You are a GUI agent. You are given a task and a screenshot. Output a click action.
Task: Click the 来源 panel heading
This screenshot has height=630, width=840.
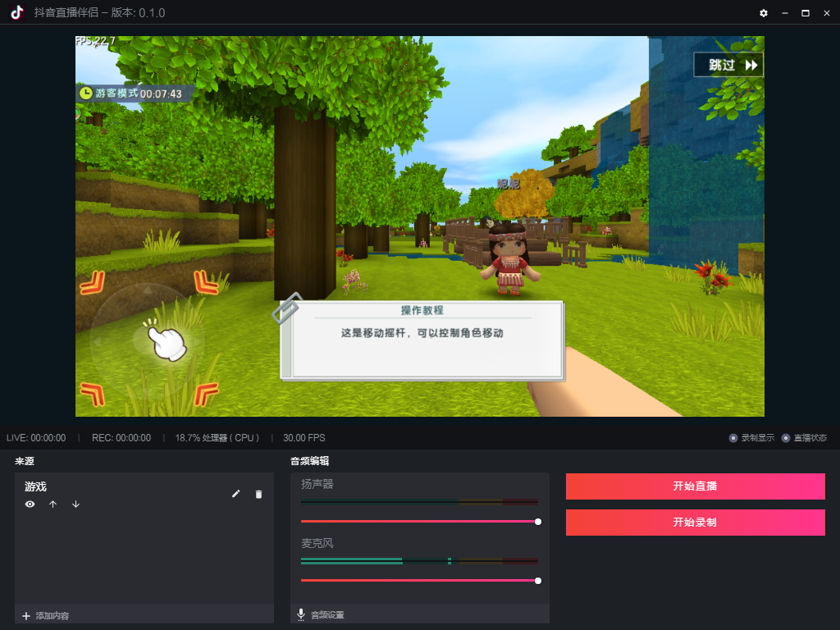coord(25,461)
